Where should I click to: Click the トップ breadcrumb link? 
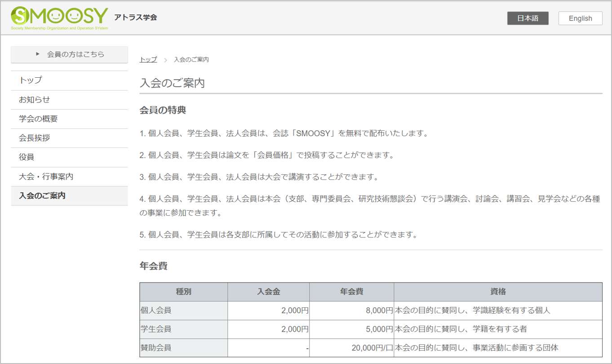click(x=148, y=60)
